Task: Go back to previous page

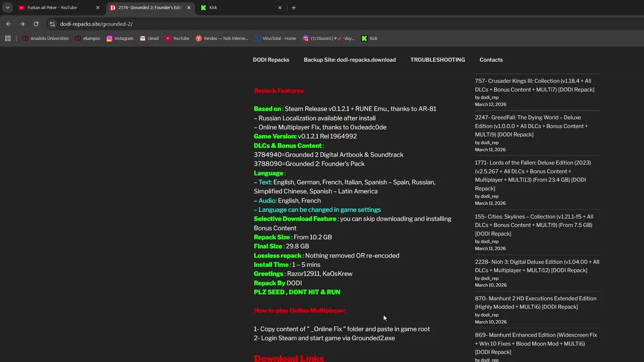Action: click(x=8, y=24)
